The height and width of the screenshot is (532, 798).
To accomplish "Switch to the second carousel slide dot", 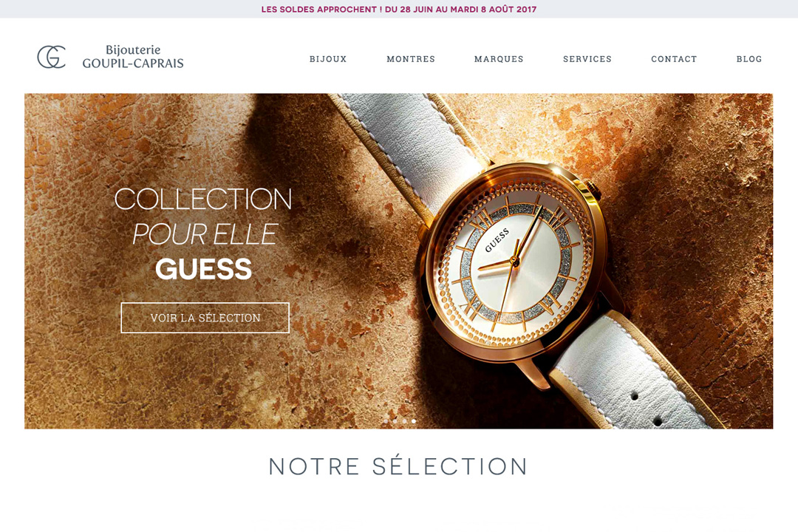I will click(x=395, y=421).
